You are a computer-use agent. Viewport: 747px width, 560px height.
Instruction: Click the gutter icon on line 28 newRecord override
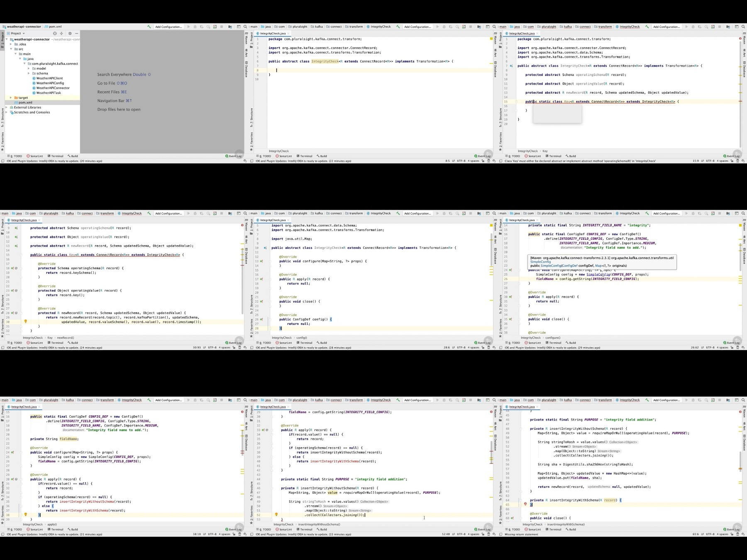click(13, 313)
